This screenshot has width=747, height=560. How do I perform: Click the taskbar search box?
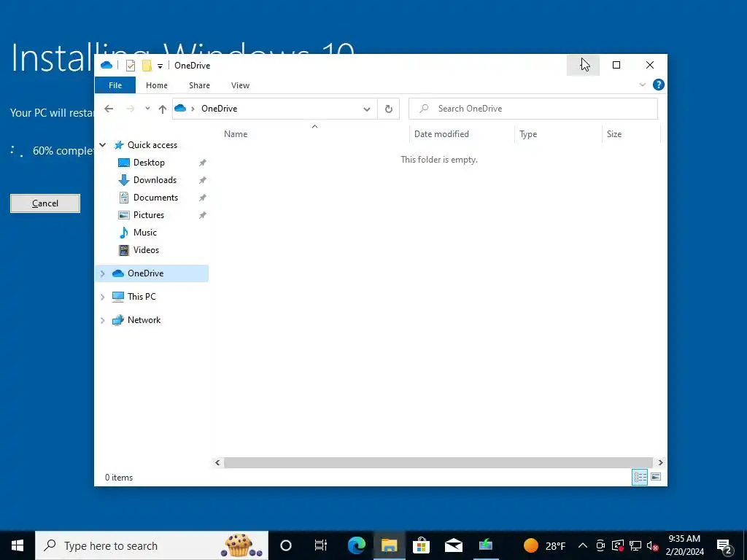pyautogui.click(x=152, y=545)
